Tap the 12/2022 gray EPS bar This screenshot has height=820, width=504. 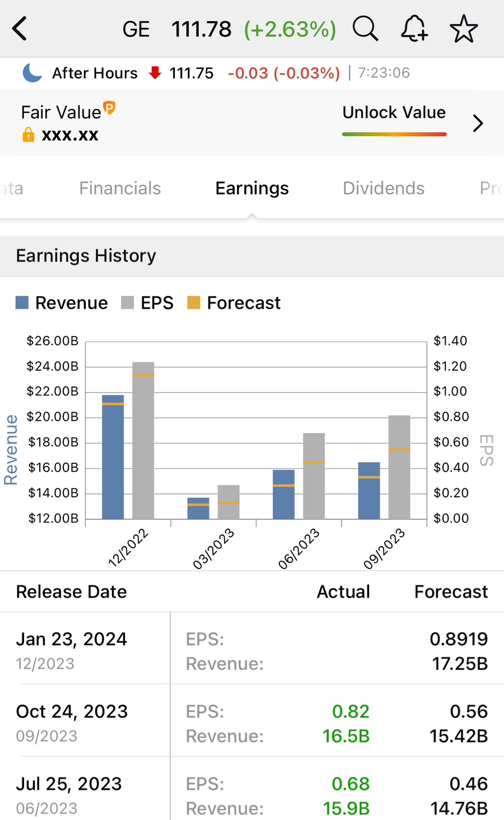pyautogui.click(x=143, y=440)
